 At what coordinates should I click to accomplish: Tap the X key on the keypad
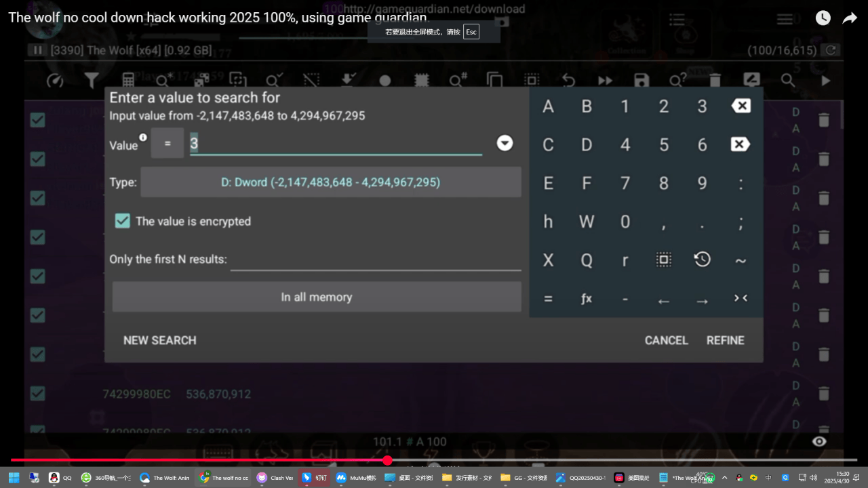(548, 260)
